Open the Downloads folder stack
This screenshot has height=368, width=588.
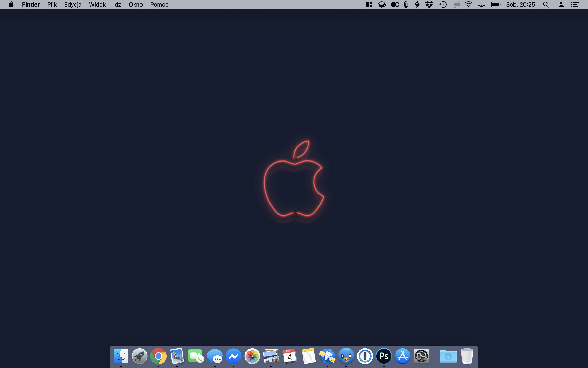pyautogui.click(x=448, y=356)
